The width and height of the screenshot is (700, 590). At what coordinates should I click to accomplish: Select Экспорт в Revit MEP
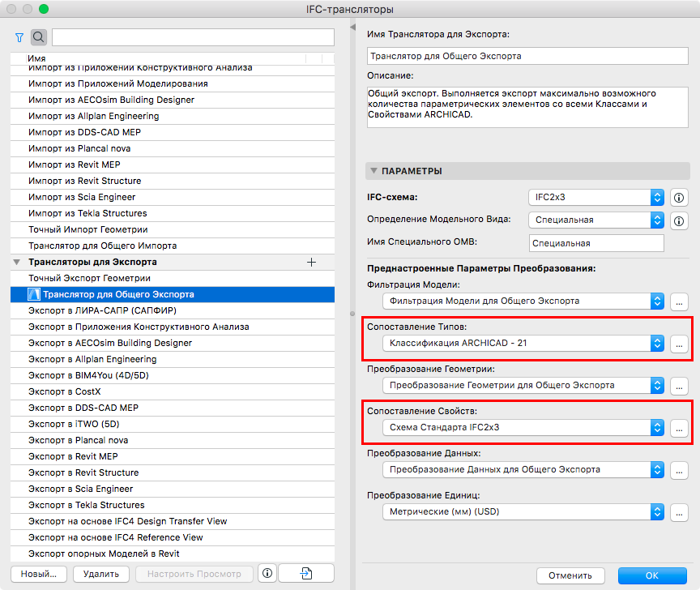173,456
